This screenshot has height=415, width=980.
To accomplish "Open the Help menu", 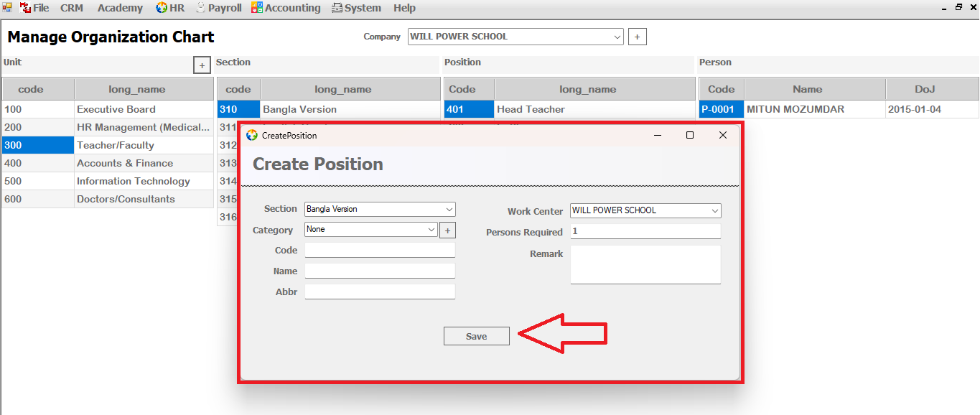I will coord(404,8).
